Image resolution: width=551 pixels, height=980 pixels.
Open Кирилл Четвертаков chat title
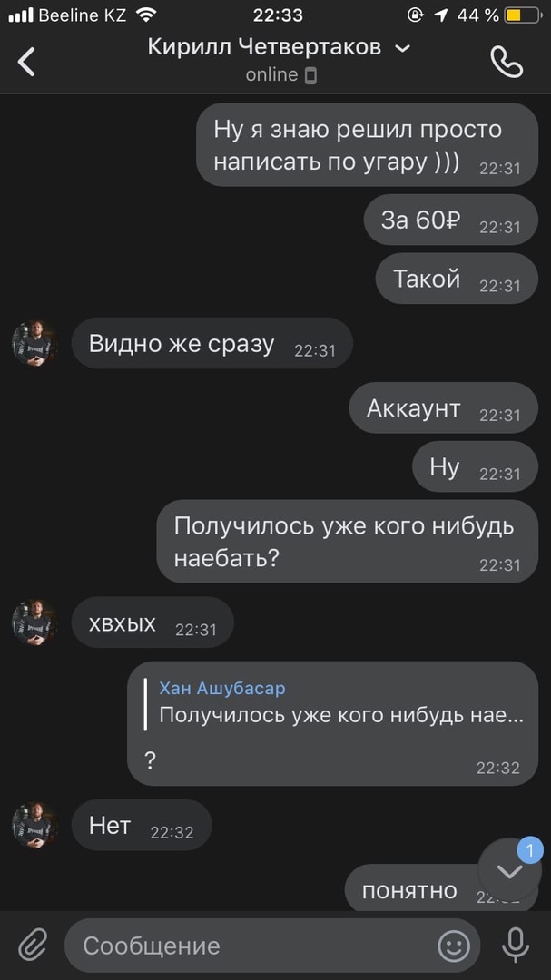264,47
